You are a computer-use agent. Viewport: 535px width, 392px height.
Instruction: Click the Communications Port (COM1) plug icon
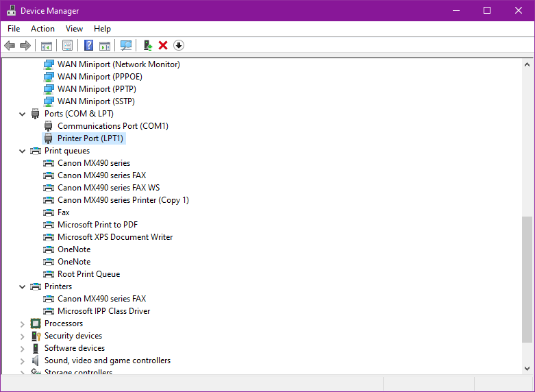click(49, 126)
